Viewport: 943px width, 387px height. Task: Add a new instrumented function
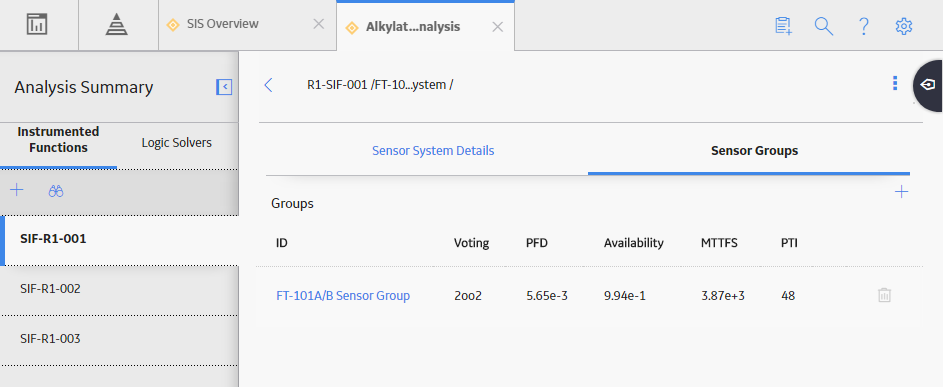click(17, 190)
